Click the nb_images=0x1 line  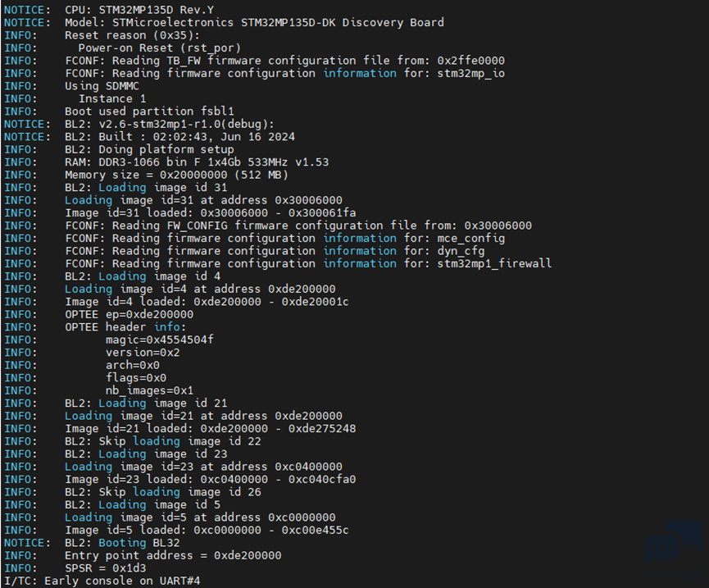point(98,390)
